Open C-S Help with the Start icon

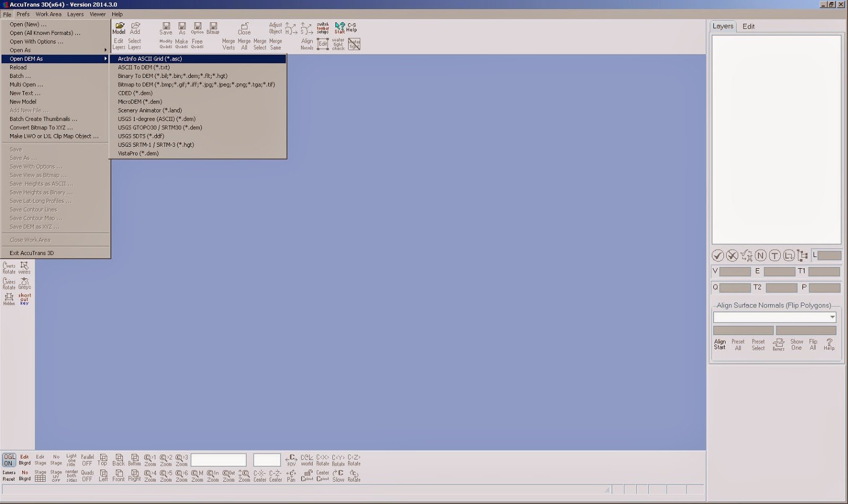[340, 27]
